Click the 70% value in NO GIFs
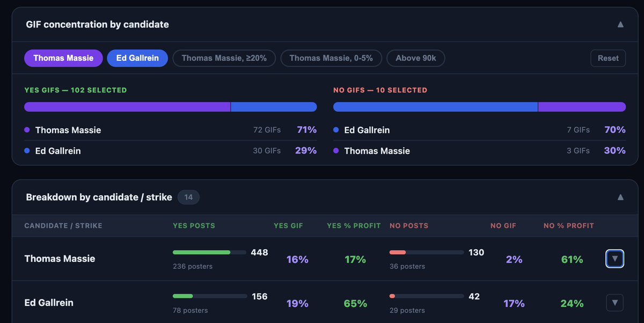The height and width of the screenshot is (323, 644). [x=615, y=130]
